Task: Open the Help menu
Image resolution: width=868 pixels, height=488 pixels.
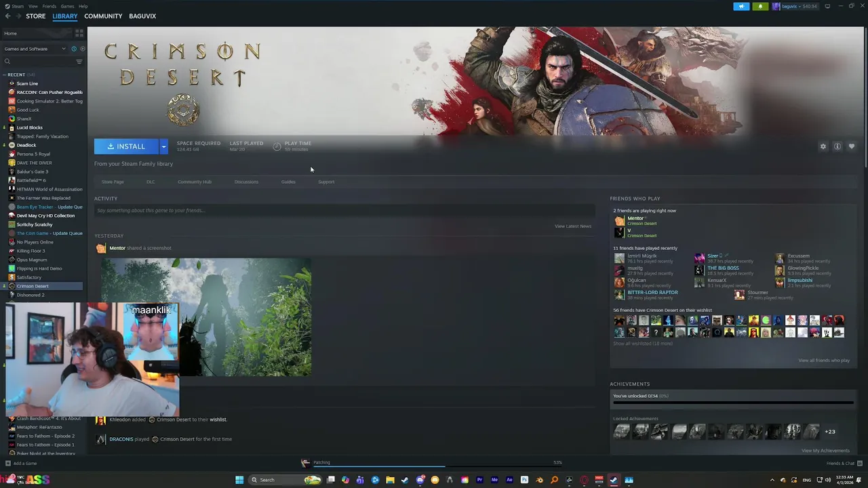Action: [83, 6]
